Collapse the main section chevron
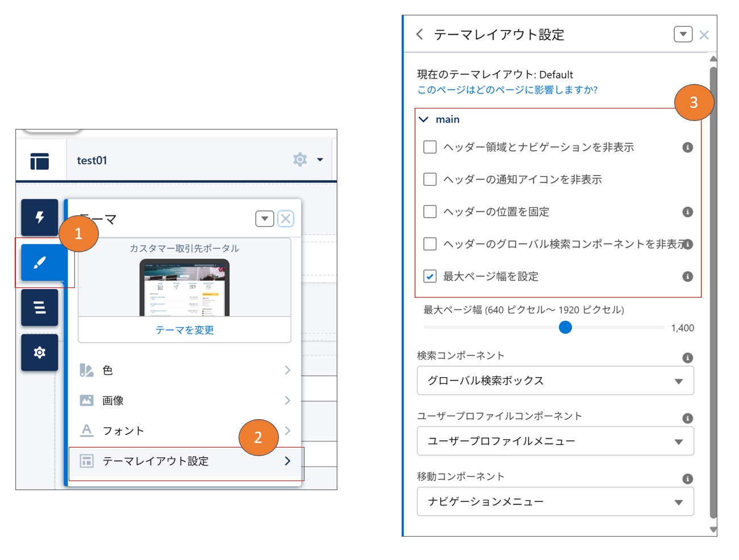739x560 pixels. click(424, 119)
